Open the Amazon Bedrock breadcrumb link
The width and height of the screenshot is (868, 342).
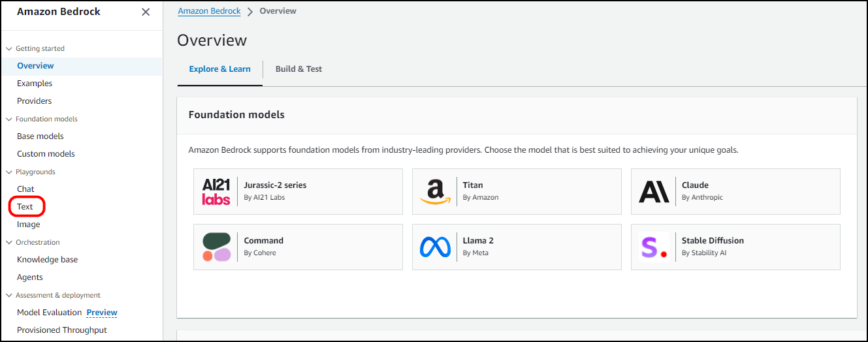[x=210, y=11]
